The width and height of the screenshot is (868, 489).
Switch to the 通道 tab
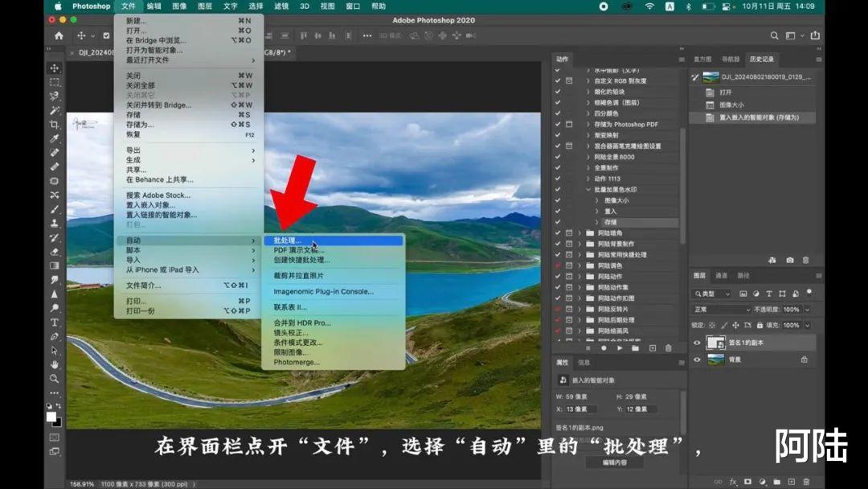click(721, 276)
